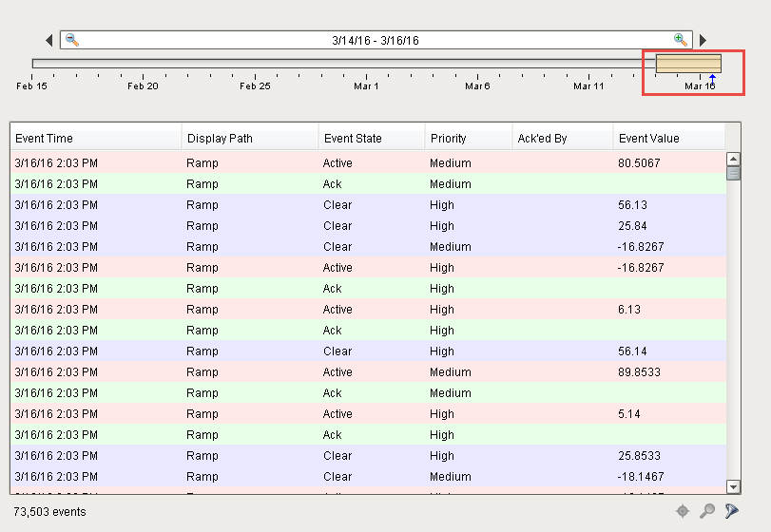Screen dimensions: 771x532
Task: Shift the date range later with the right arrow
Action: [704, 40]
